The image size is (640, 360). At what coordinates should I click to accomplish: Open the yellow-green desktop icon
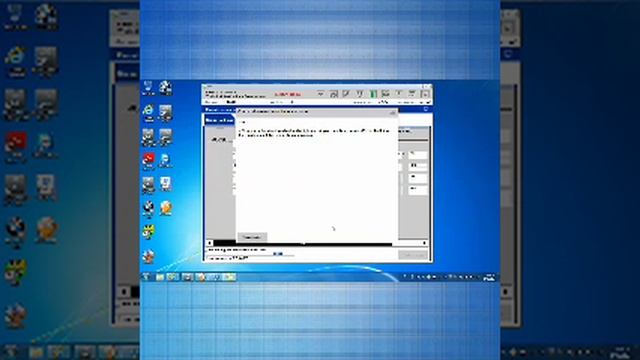point(149,232)
